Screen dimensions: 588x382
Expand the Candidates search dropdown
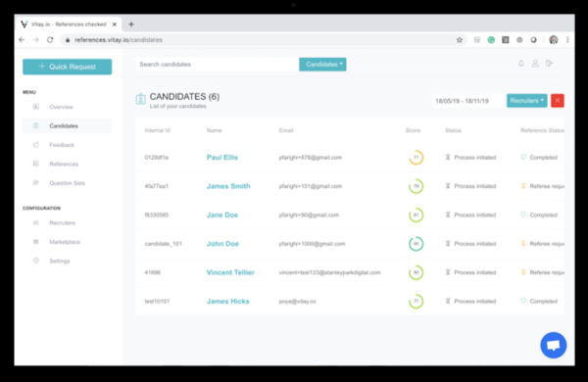tap(322, 64)
